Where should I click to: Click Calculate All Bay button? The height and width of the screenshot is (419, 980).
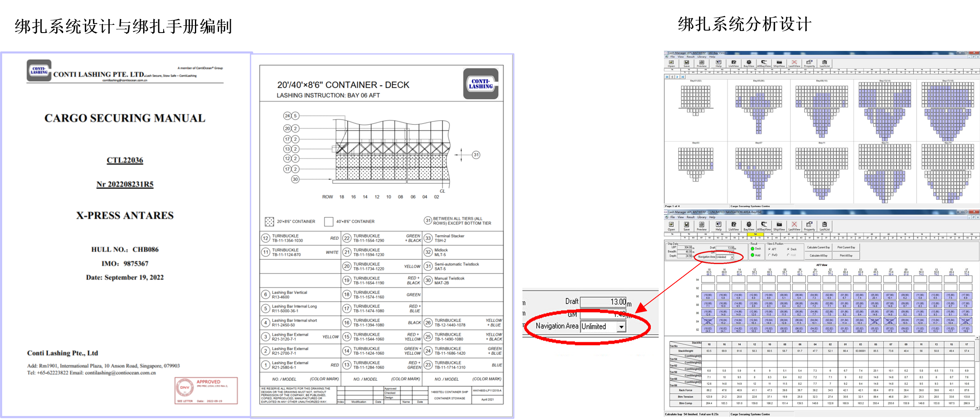(x=818, y=256)
